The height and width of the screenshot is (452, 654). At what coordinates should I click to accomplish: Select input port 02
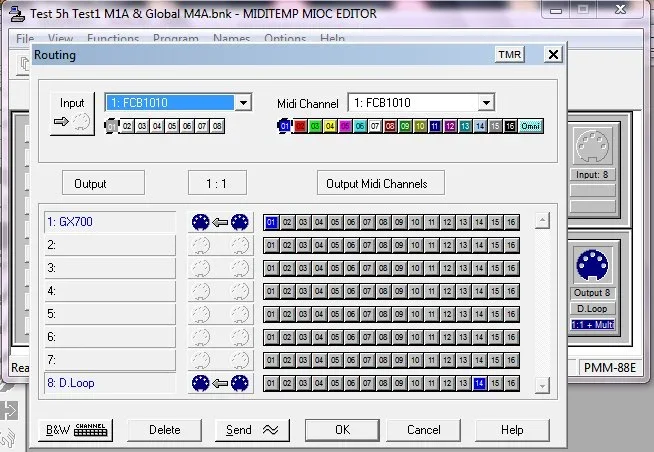click(x=127, y=126)
